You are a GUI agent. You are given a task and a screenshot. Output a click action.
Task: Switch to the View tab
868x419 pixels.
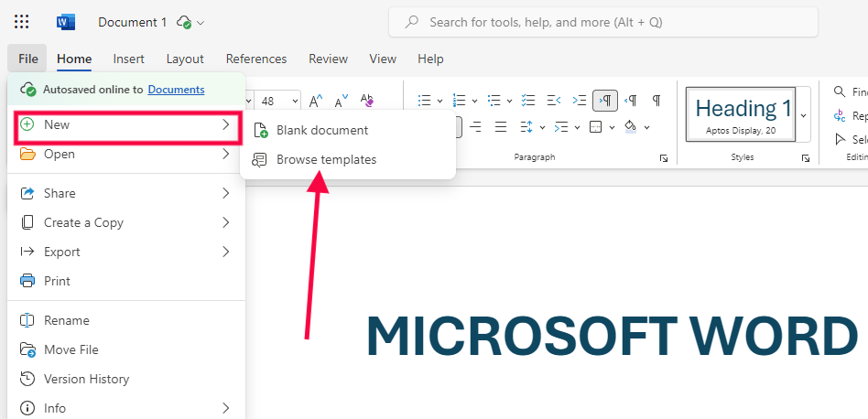(x=383, y=59)
